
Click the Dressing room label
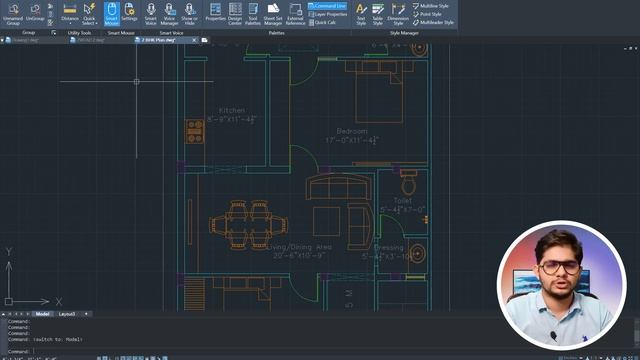[x=389, y=247]
